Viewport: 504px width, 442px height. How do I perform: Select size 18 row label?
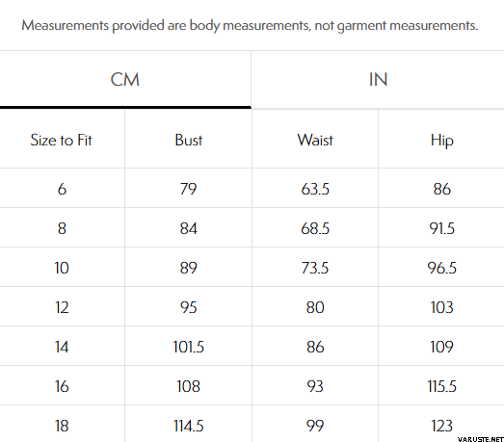pos(62,426)
